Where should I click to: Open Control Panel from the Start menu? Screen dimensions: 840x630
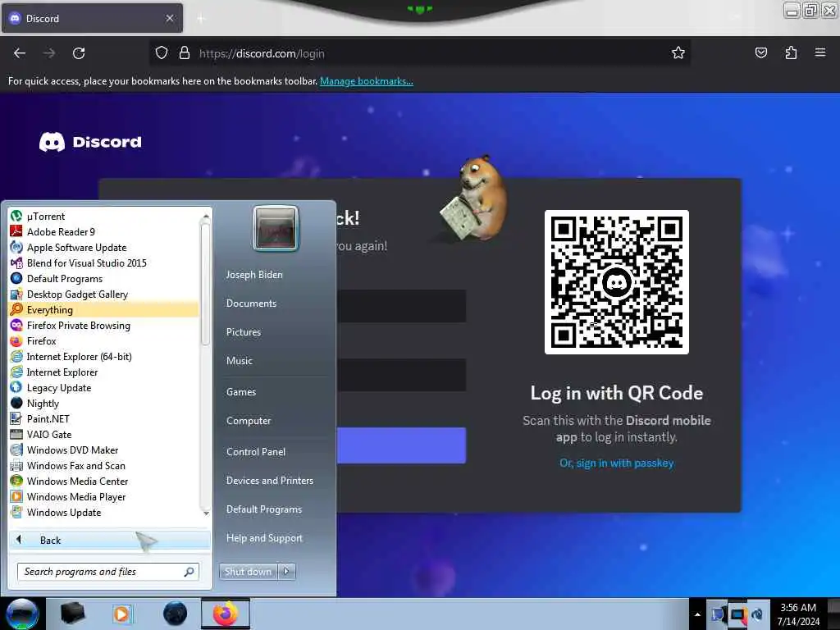pyautogui.click(x=256, y=452)
